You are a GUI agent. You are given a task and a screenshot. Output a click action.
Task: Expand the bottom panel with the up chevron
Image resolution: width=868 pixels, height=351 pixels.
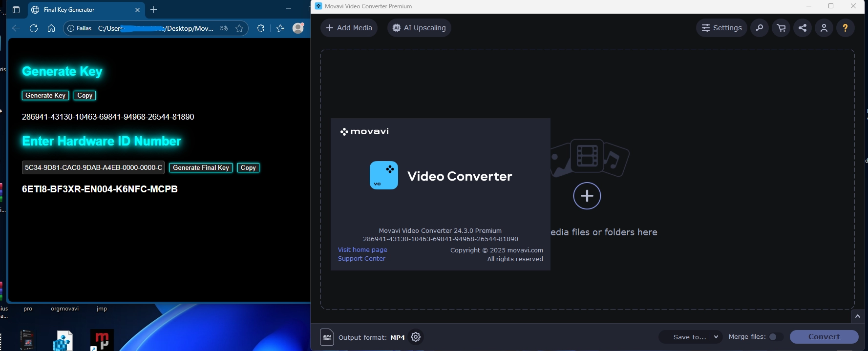[x=857, y=316]
